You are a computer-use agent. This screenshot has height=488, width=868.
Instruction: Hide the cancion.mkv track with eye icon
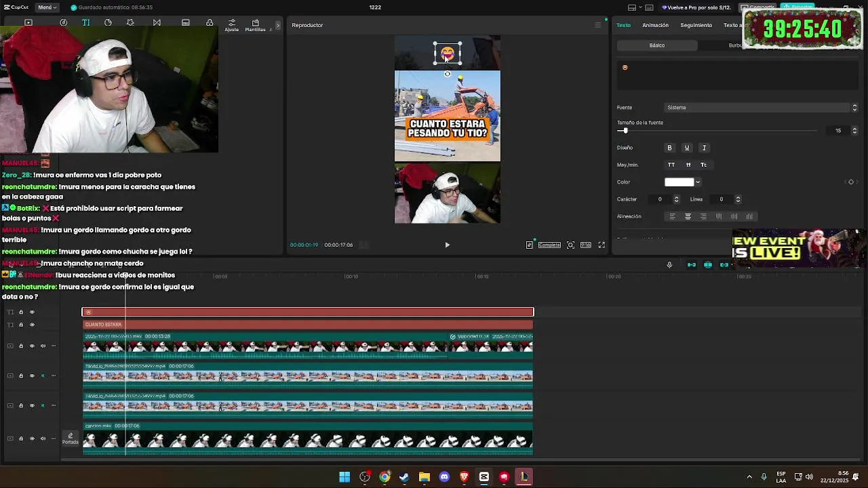point(32,439)
